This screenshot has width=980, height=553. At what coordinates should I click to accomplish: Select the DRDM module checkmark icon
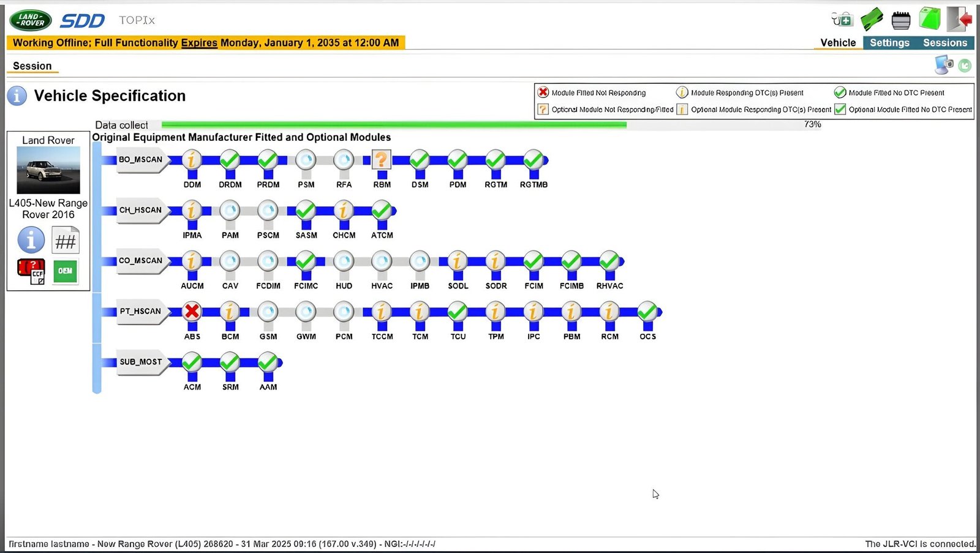(x=230, y=160)
